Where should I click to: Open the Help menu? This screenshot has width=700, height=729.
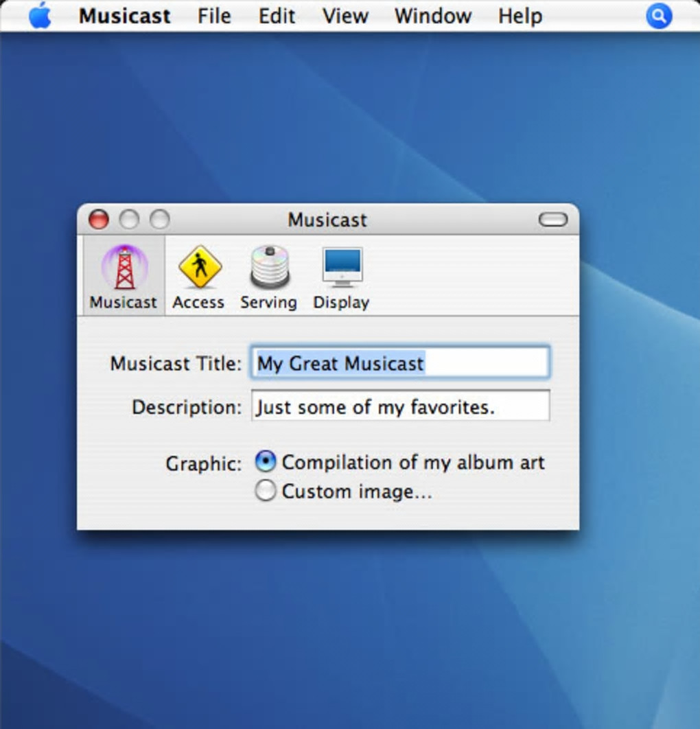click(520, 16)
